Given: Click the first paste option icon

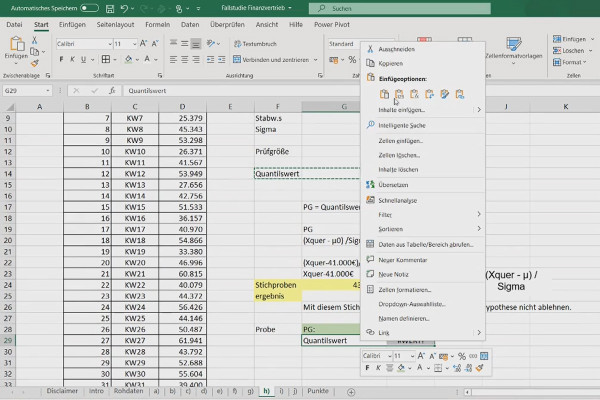Looking at the screenshot, I should click(384, 94).
